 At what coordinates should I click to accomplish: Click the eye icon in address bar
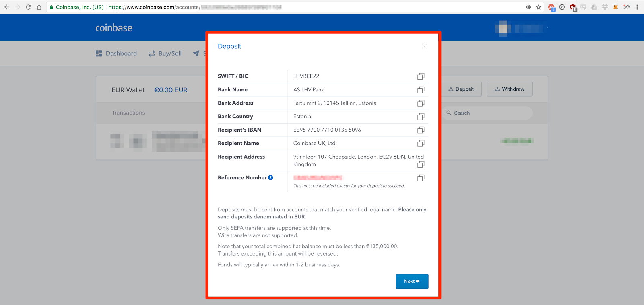(528, 7)
